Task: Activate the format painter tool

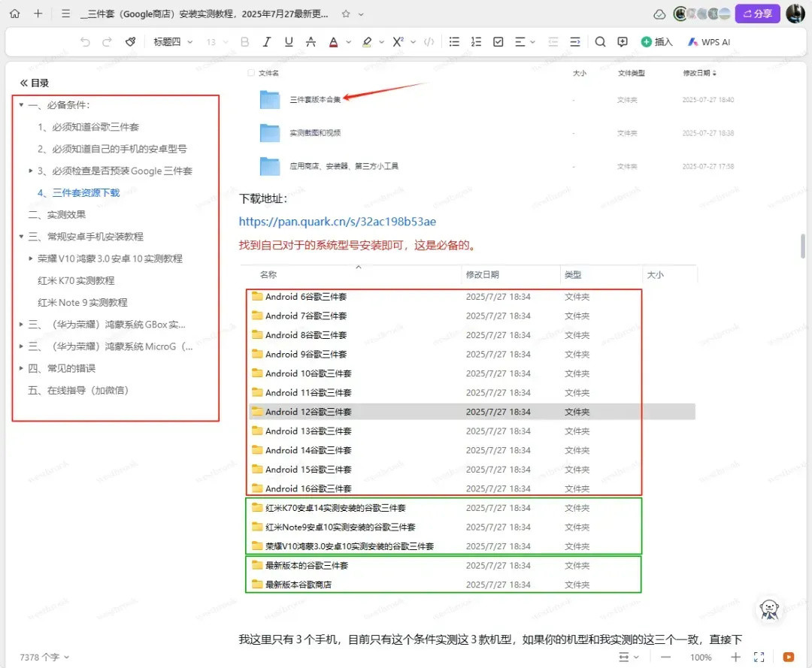Action: point(131,42)
